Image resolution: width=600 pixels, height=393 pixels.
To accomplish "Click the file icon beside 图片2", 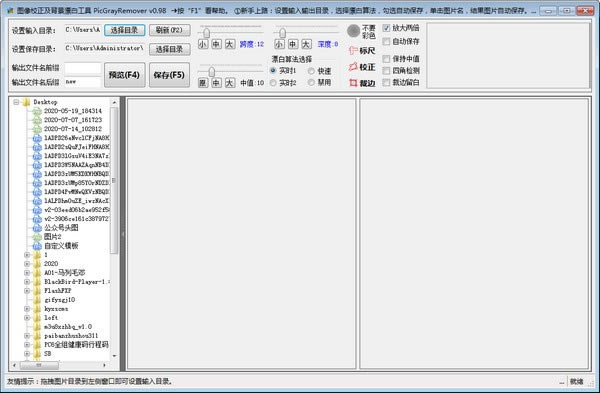I will [37, 237].
